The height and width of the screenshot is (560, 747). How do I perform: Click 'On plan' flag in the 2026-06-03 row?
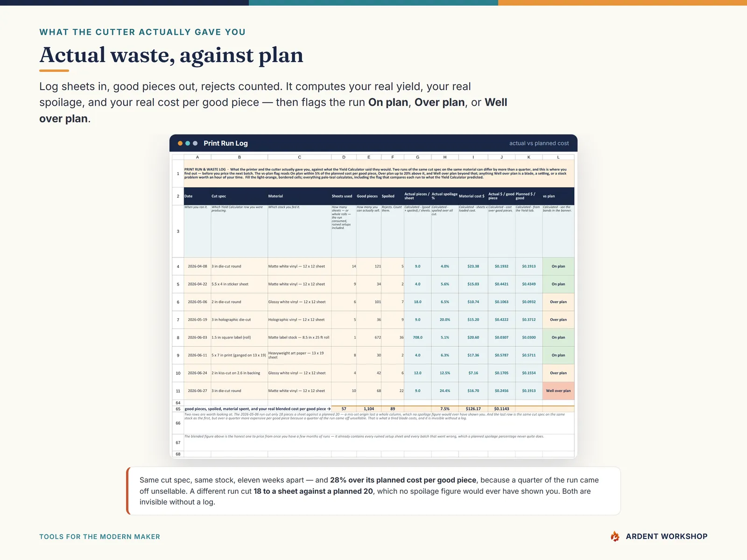(558, 337)
